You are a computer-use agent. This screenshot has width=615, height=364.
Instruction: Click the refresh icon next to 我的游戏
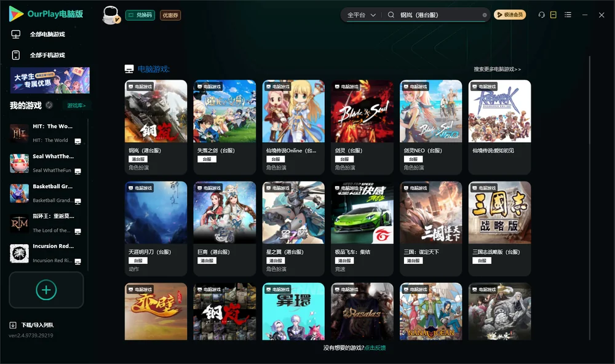49,105
